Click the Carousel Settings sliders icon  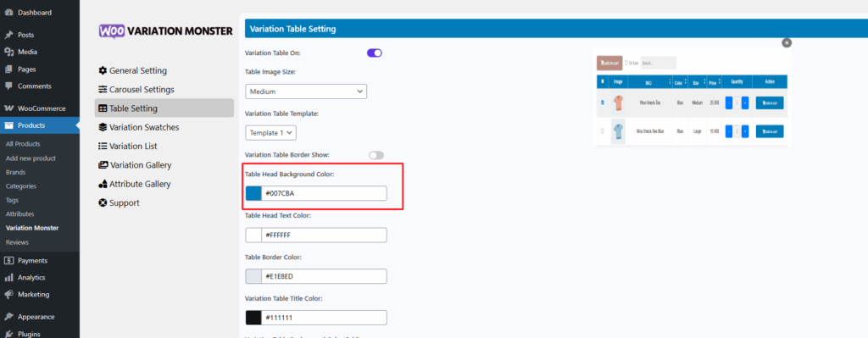pos(103,90)
